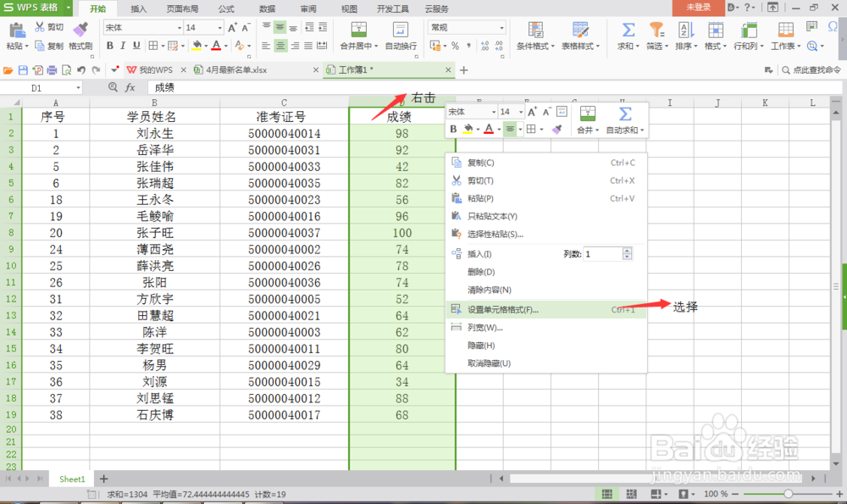Screen dimensions: 847x504
Task: Click the fx insert function button
Action: pyautogui.click(x=130, y=87)
